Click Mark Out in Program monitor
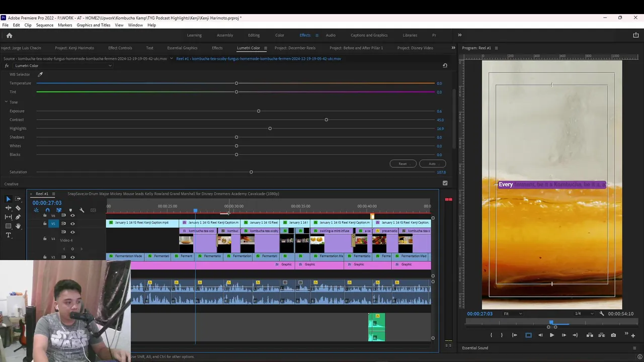The width and height of the screenshot is (644, 362). (502, 335)
